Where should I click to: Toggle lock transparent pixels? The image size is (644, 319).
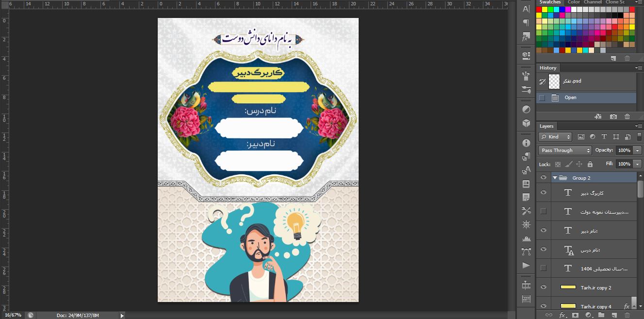click(558, 164)
